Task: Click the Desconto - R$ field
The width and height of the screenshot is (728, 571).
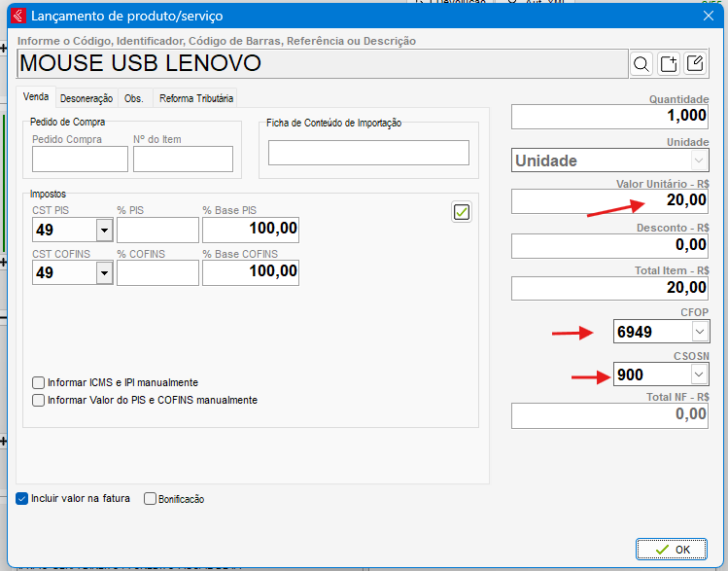Action: pyautogui.click(x=610, y=246)
